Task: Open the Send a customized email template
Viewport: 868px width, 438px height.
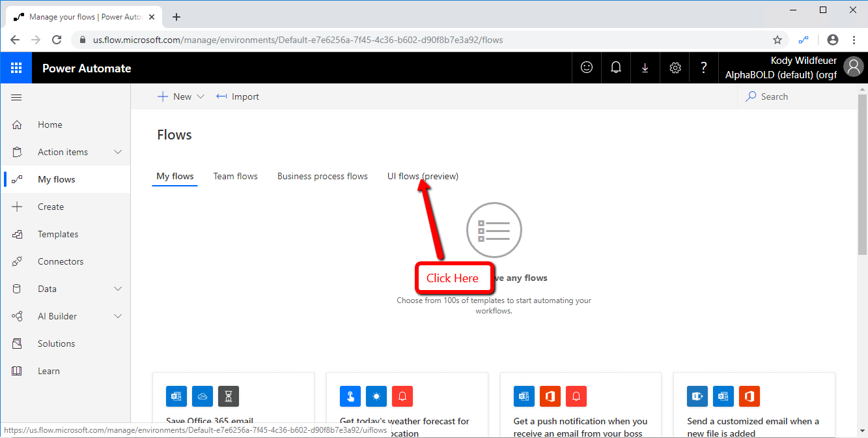Action: click(754, 405)
